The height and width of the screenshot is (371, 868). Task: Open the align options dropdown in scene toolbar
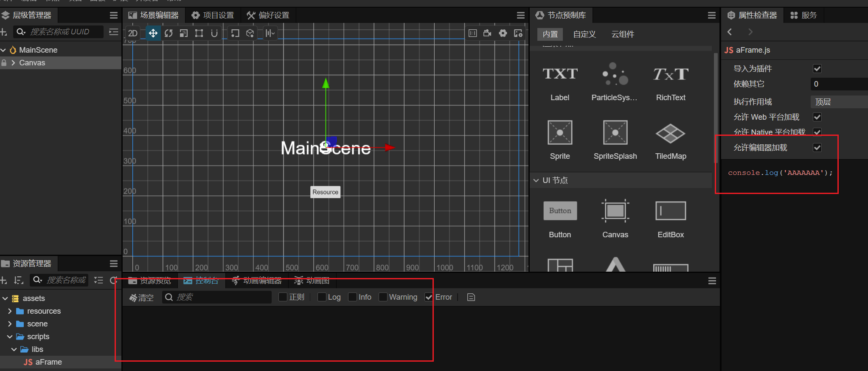[270, 33]
